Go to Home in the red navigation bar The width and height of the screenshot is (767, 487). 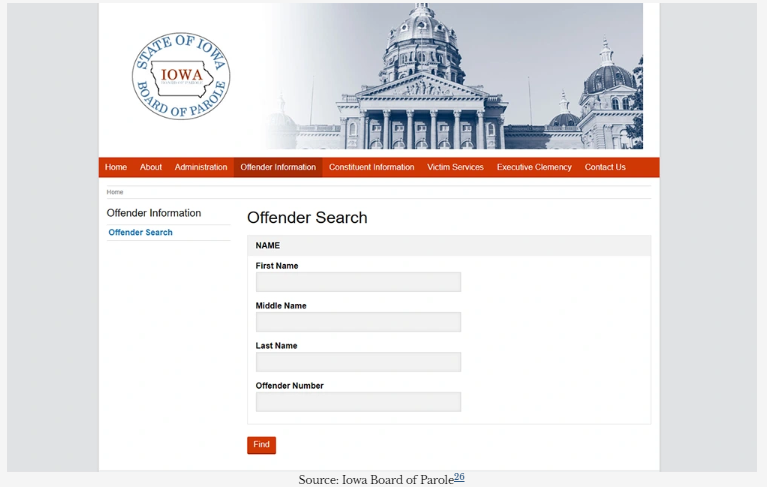tap(116, 167)
